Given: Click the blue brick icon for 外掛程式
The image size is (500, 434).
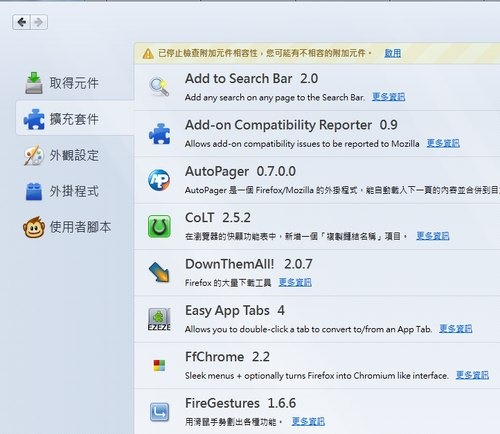Looking at the screenshot, I should (34, 191).
